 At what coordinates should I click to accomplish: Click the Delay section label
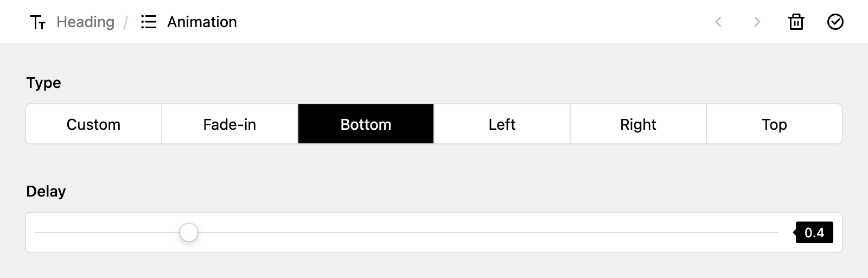[46, 191]
